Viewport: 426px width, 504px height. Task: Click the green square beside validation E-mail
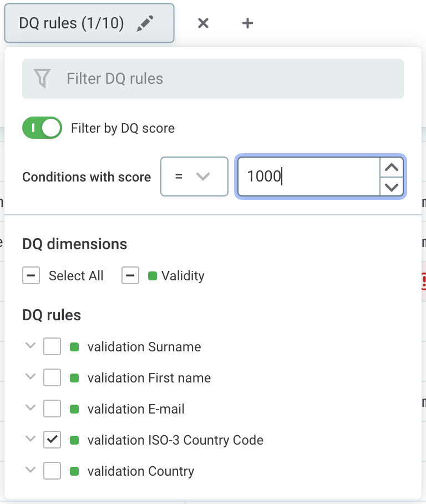click(x=73, y=409)
